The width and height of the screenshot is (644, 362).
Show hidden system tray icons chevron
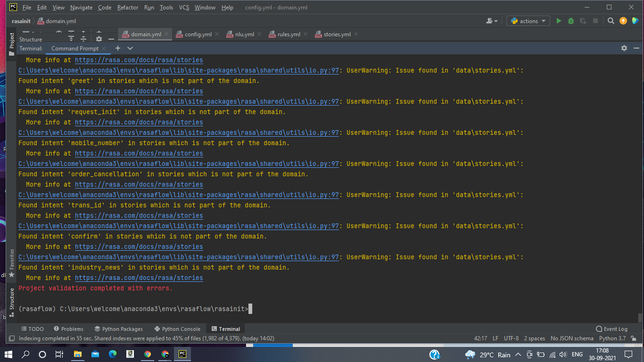click(518, 354)
